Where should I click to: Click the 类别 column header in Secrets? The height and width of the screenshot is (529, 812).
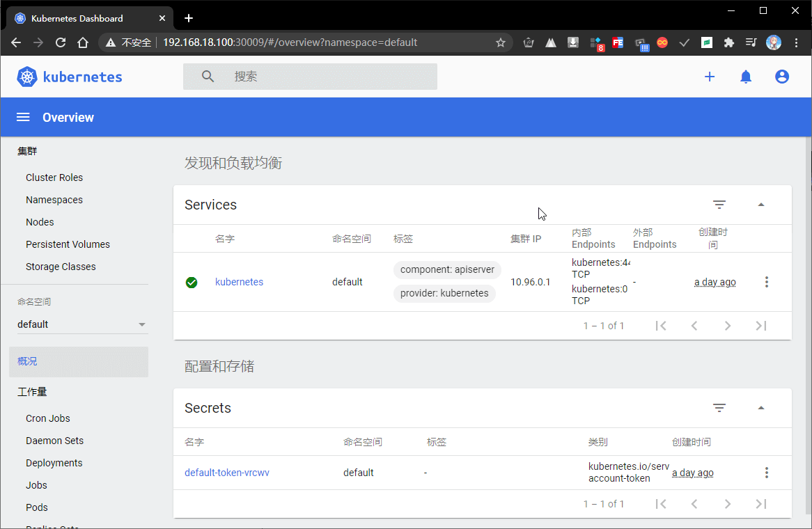pos(598,442)
